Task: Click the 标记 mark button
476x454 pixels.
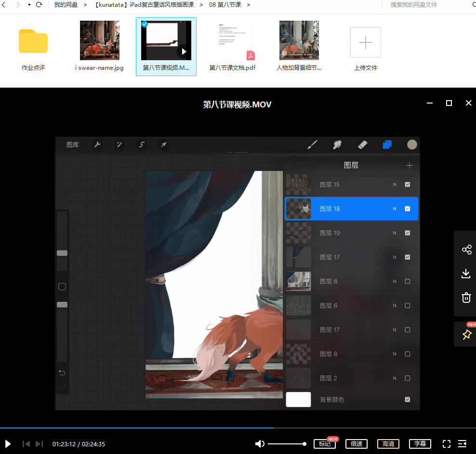Action: [x=324, y=444]
